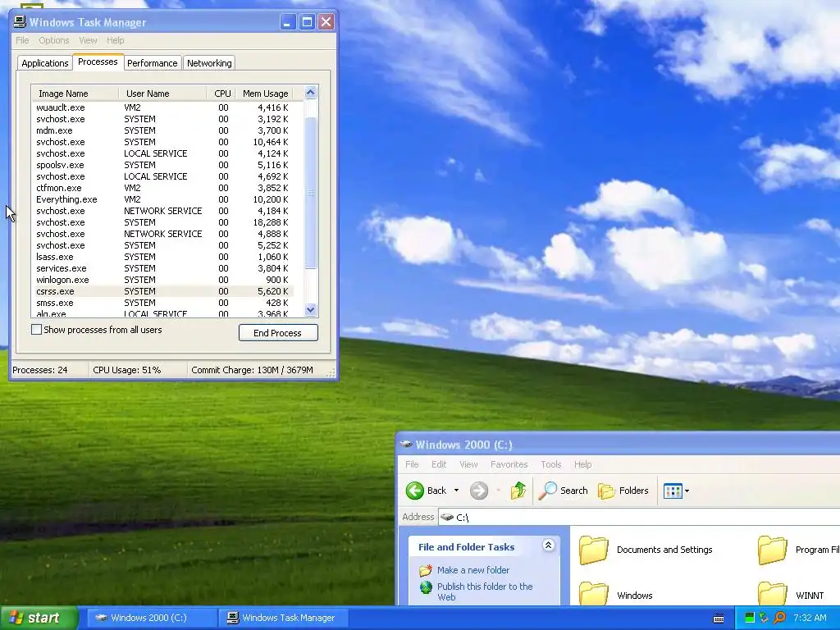Sort by the User Name column header
Screen dimensions: 840x630
pos(162,94)
